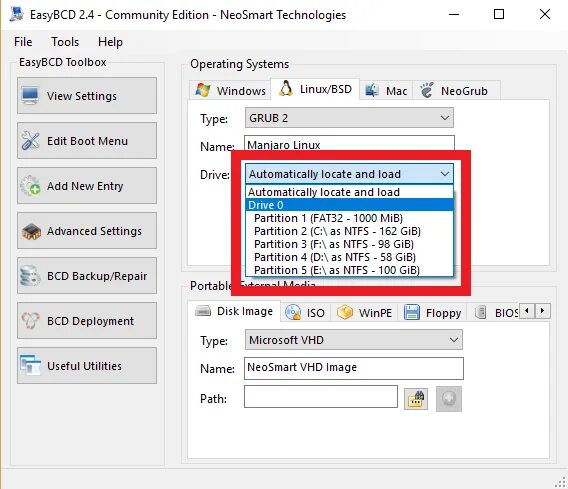Click the EasyBCD title bar app icon
Image resolution: width=568 pixels, height=489 pixels.
click(x=17, y=14)
